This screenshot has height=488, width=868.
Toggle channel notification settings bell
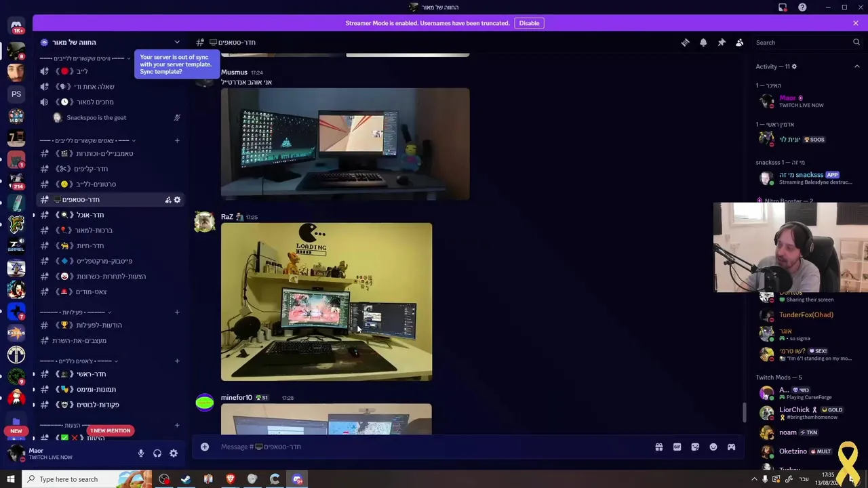tap(703, 42)
